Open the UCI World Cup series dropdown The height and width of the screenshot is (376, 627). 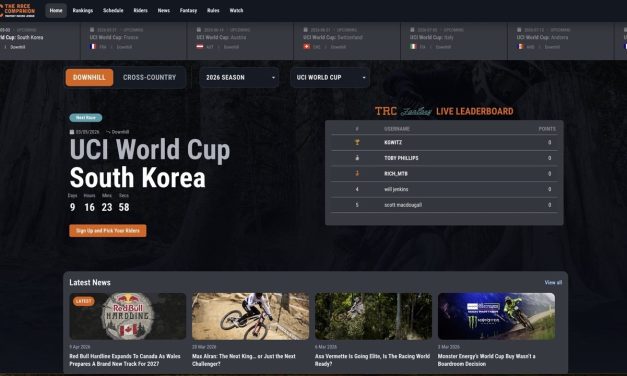pos(330,78)
